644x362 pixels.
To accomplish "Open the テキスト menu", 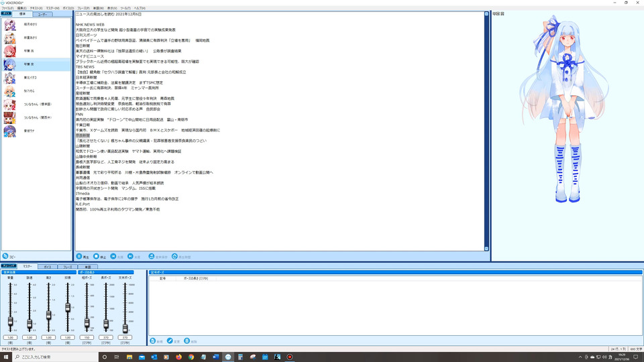I will click(36, 8).
